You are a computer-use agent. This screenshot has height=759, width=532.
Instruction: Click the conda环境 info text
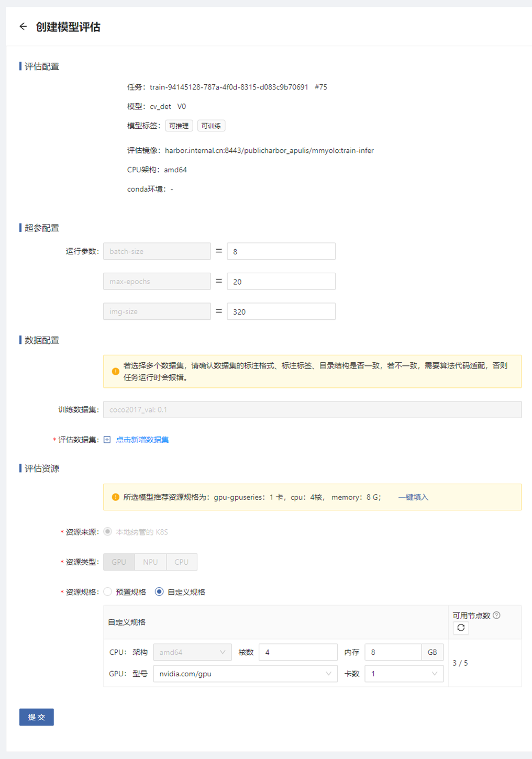tap(150, 189)
